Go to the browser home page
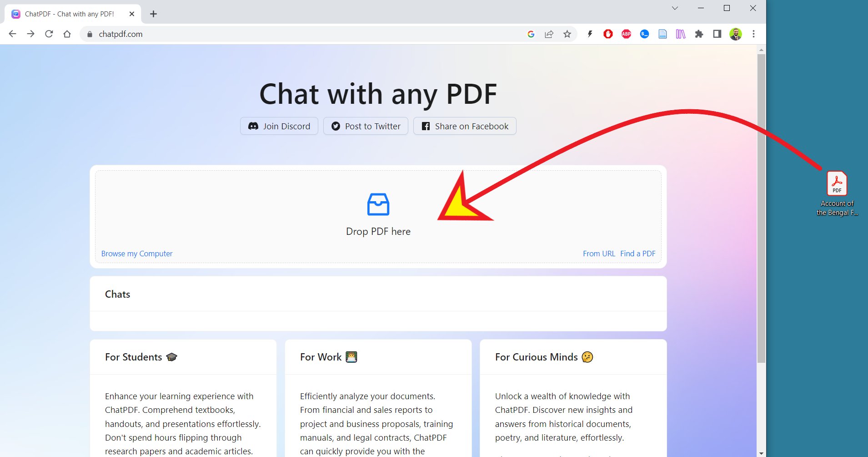This screenshot has height=457, width=868. [x=67, y=34]
